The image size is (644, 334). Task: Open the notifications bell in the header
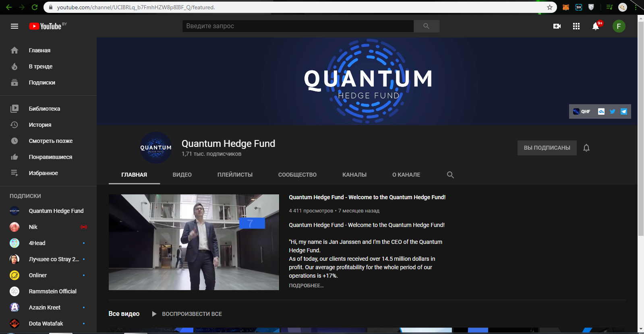coord(596,26)
